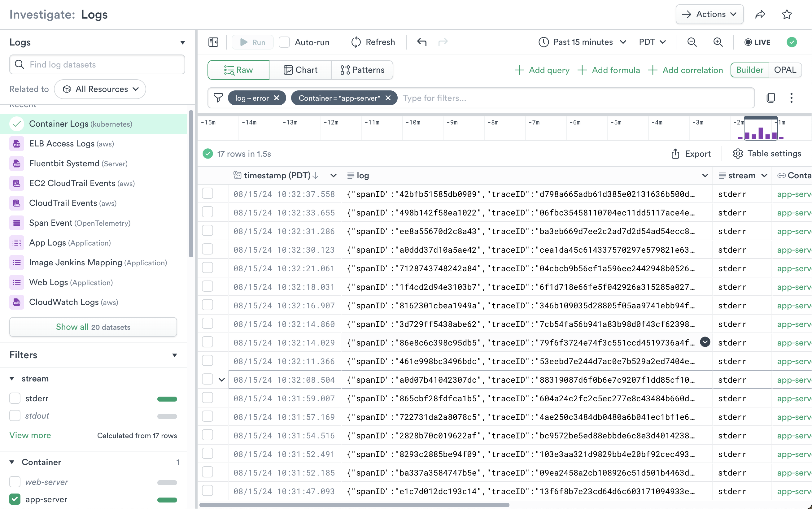Check the stdout stream filter
Viewport: 812px width, 509px height.
tap(15, 416)
